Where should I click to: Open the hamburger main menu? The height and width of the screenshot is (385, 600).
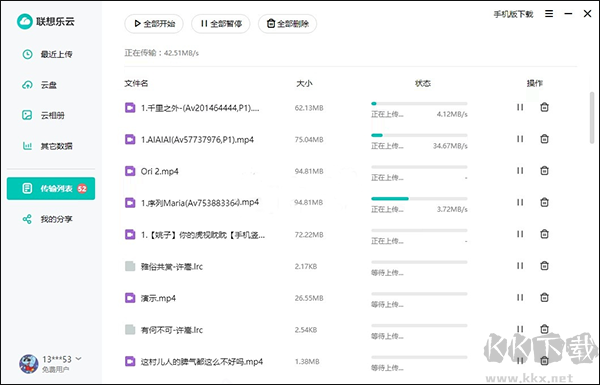point(549,14)
